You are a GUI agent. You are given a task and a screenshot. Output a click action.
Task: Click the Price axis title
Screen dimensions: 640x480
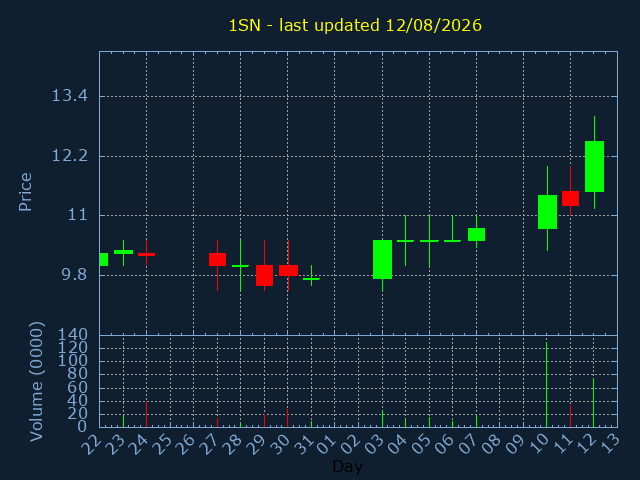coord(25,192)
